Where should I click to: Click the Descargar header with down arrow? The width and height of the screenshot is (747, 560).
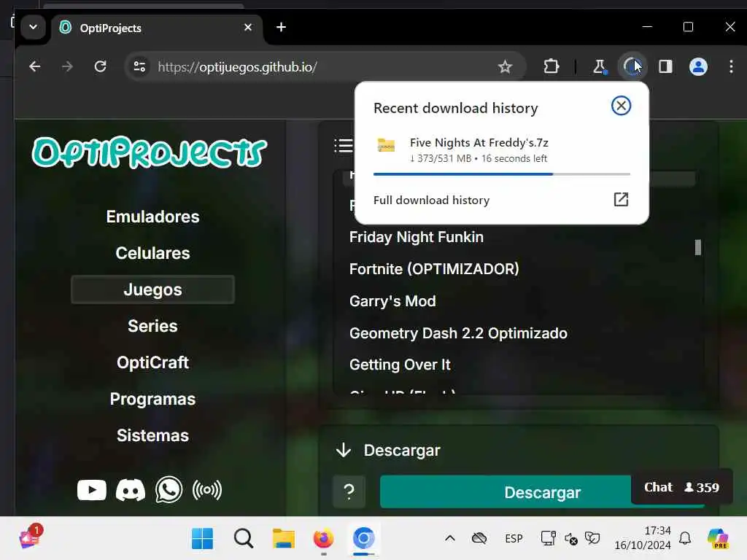[x=387, y=450]
